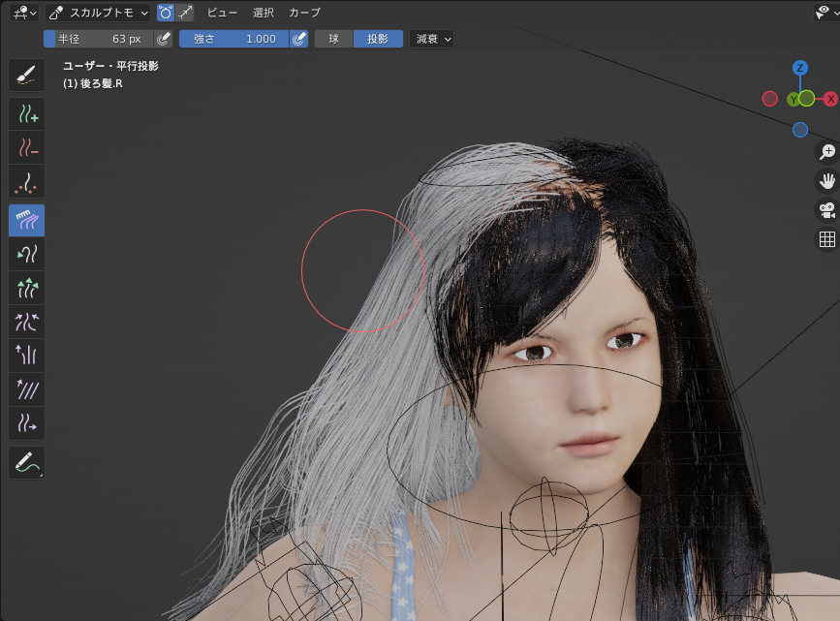840x621 pixels.
Task: Open the editor type selector
Action: (21, 13)
